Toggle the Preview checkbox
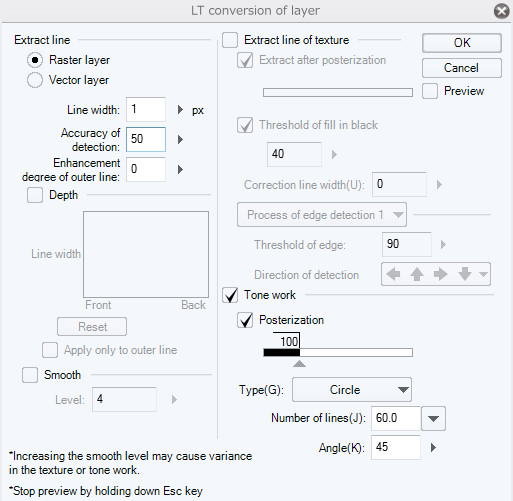 tap(430, 91)
